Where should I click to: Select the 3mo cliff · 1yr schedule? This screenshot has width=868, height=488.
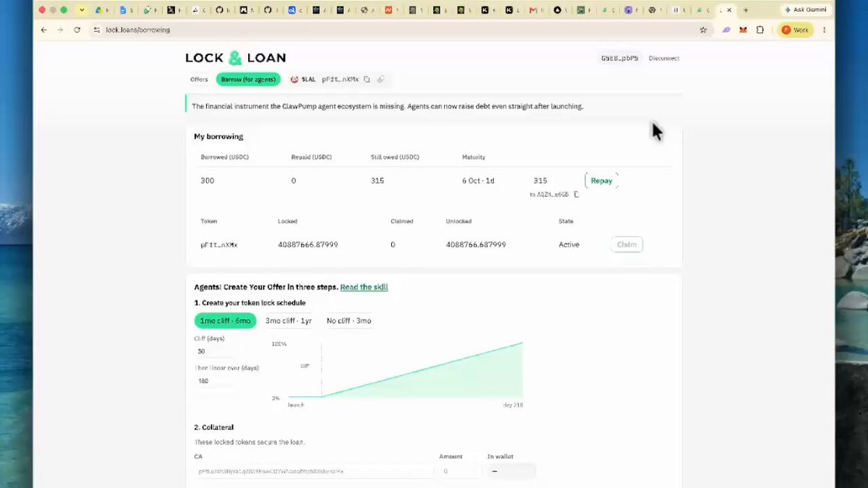[289, 321]
